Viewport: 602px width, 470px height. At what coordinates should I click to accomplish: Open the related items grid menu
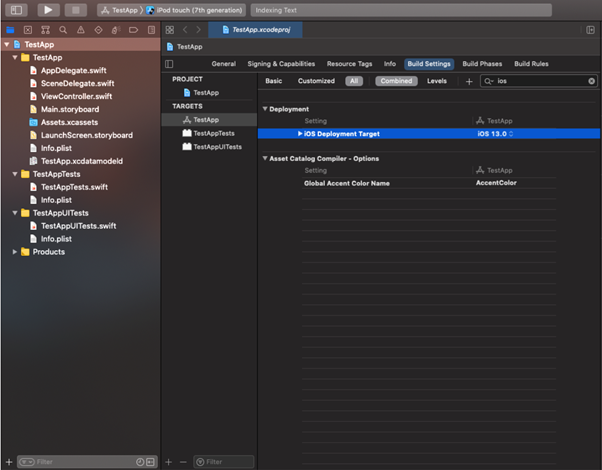[x=170, y=30]
